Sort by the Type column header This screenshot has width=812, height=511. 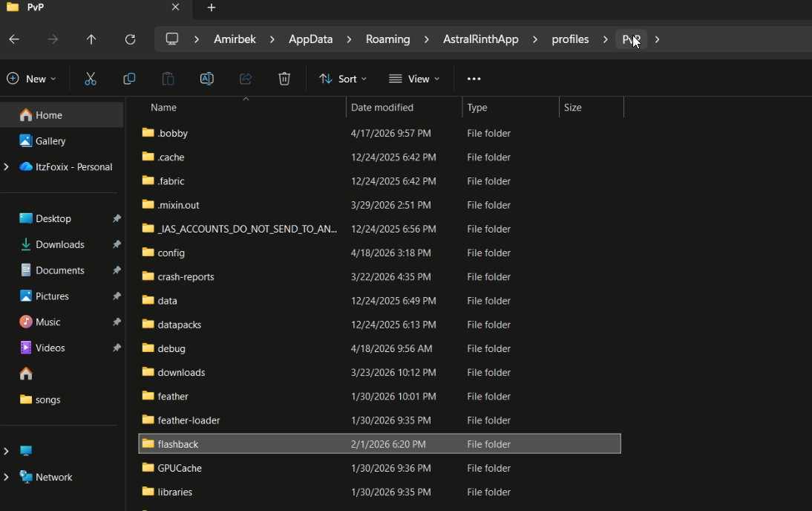(511, 107)
